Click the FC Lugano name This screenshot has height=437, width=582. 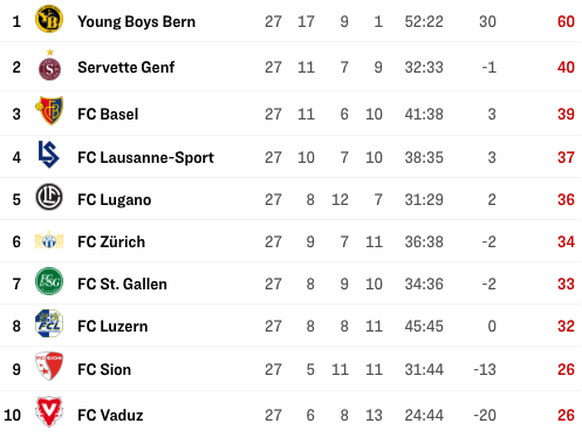click(114, 200)
